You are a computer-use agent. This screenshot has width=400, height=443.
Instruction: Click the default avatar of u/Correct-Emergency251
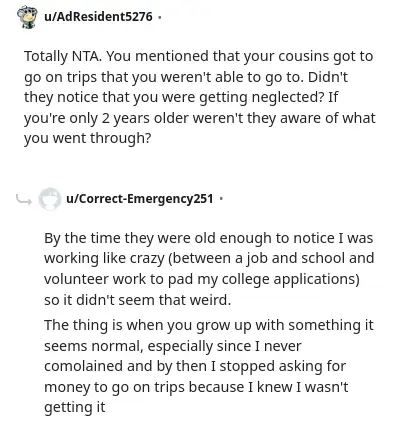pos(50,199)
